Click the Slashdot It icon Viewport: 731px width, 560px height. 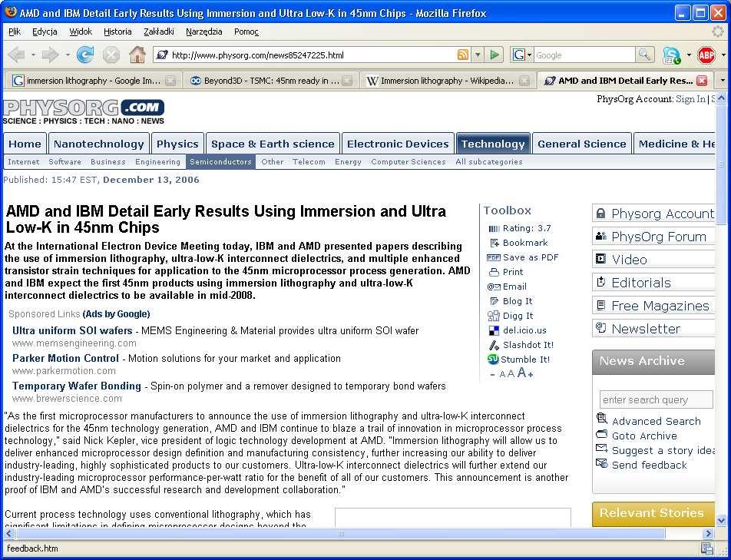coord(495,345)
